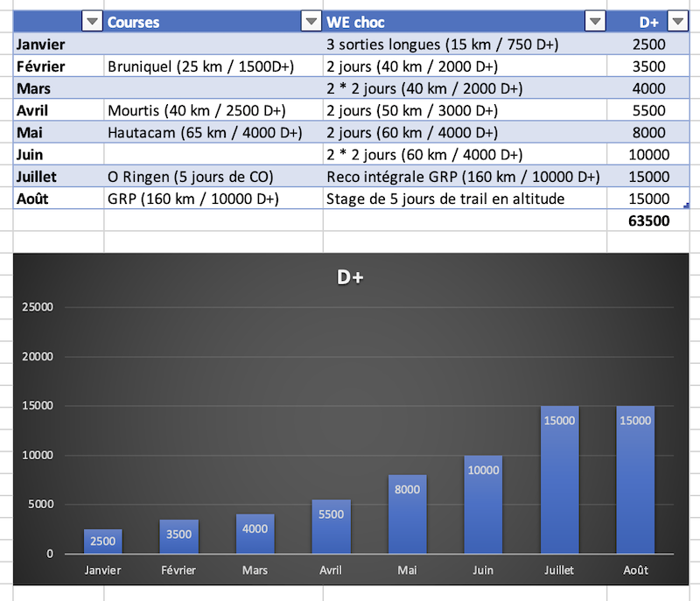The height and width of the screenshot is (601, 700).
Task: Select the O Ringen (5 jours de CO) cell
Action: click(x=190, y=177)
